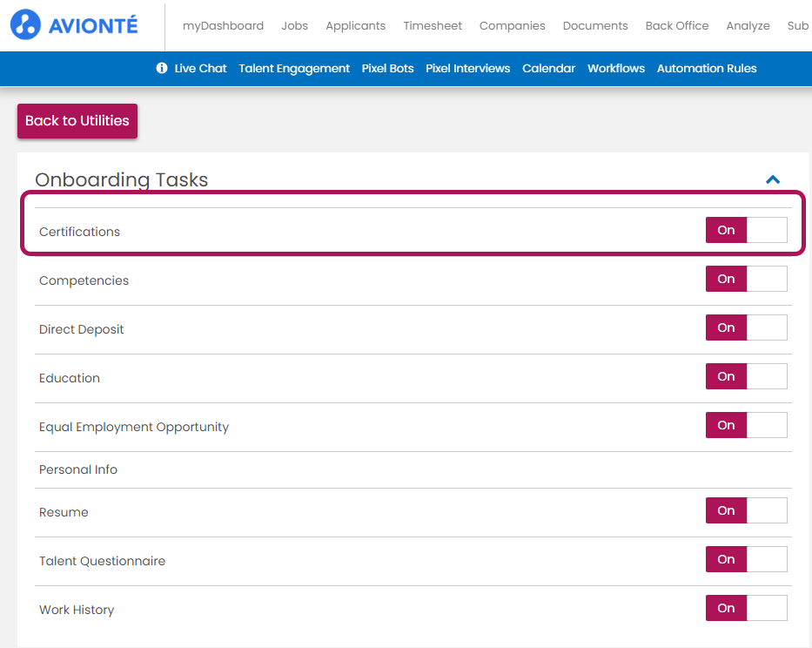The image size is (812, 648).
Task: Click the Live Chat info icon
Action: (x=162, y=68)
